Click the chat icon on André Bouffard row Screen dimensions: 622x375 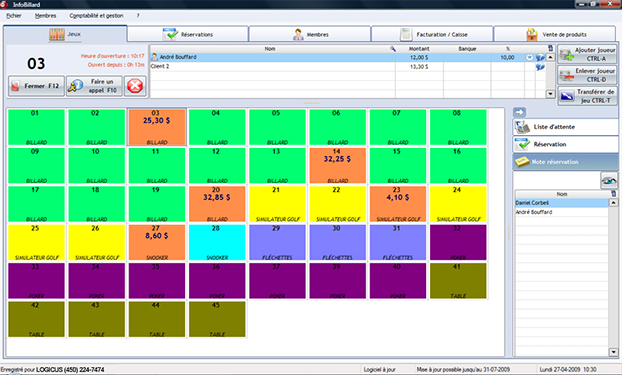point(540,58)
